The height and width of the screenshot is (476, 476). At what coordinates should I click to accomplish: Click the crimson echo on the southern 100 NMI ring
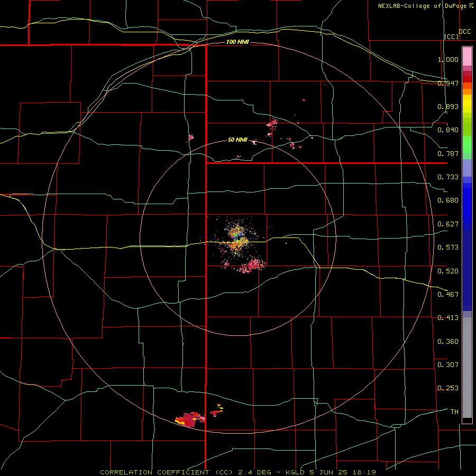click(x=190, y=419)
